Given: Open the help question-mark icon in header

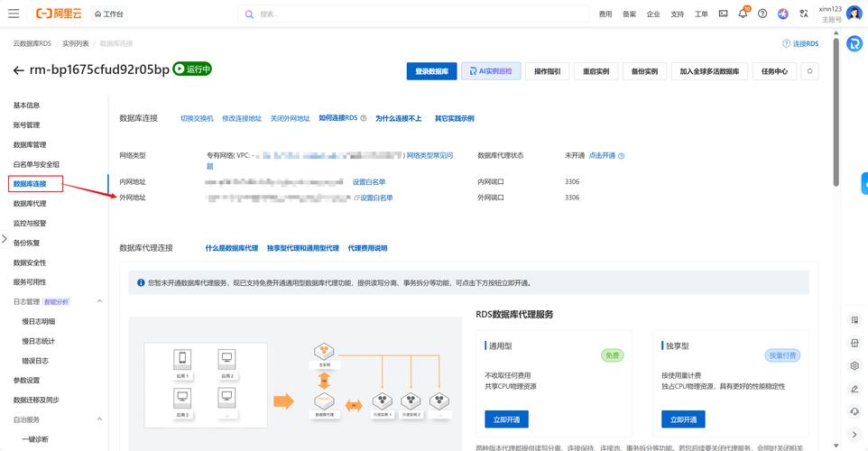Looking at the screenshot, I should tap(762, 14).
